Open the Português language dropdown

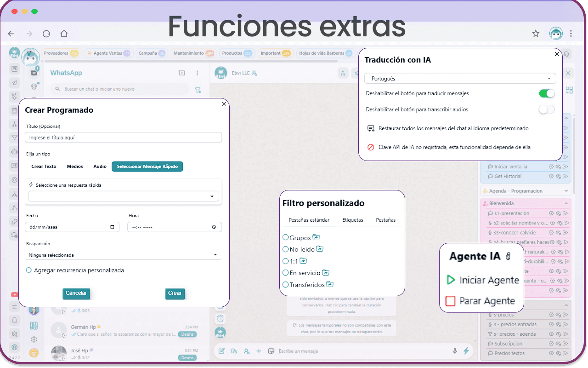click(460, 78)
